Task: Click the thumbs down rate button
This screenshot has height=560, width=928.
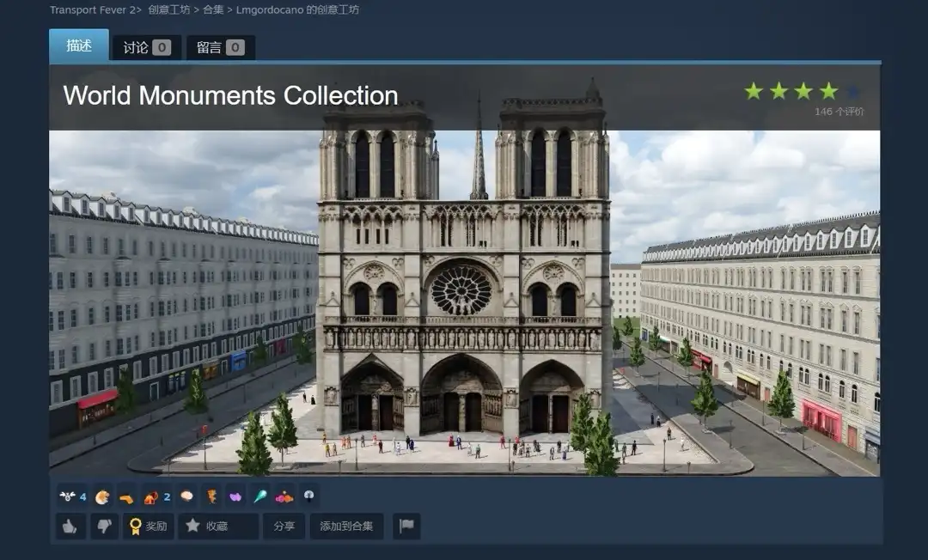Action: pyautogui.click(x=105, y=527)
